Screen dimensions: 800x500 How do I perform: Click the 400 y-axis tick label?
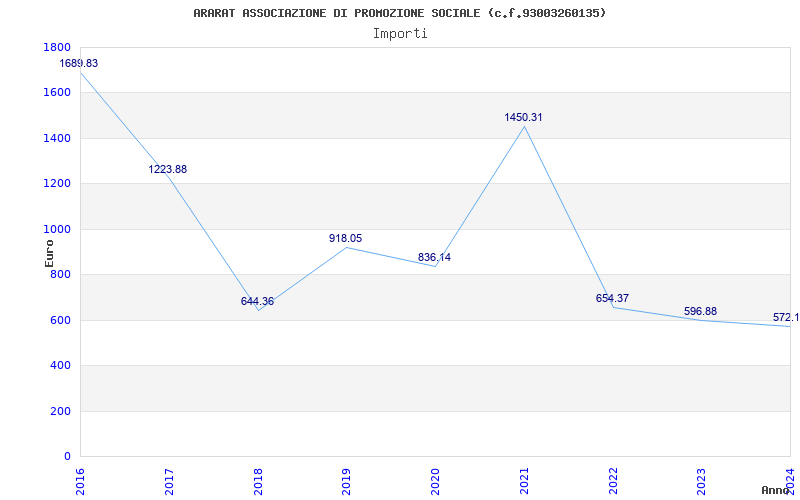60,366
